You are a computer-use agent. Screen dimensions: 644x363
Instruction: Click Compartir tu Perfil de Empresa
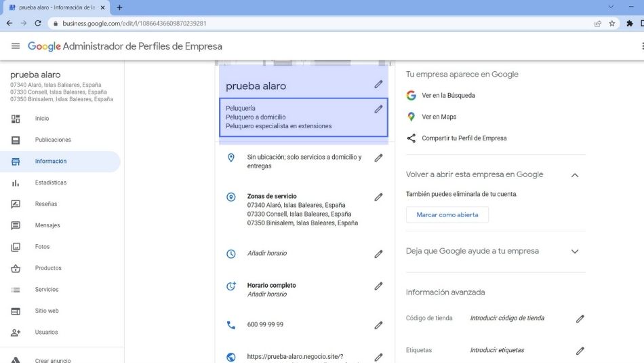pos(464,138)
